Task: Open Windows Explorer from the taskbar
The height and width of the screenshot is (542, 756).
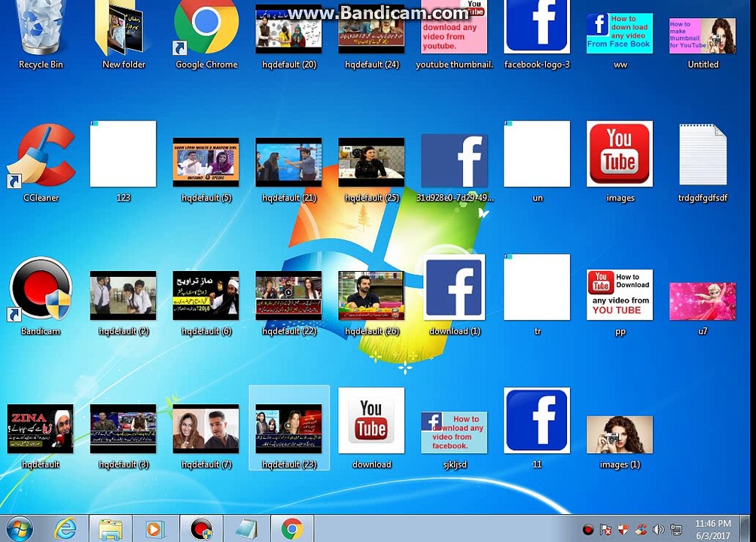Action: point(111,529)
